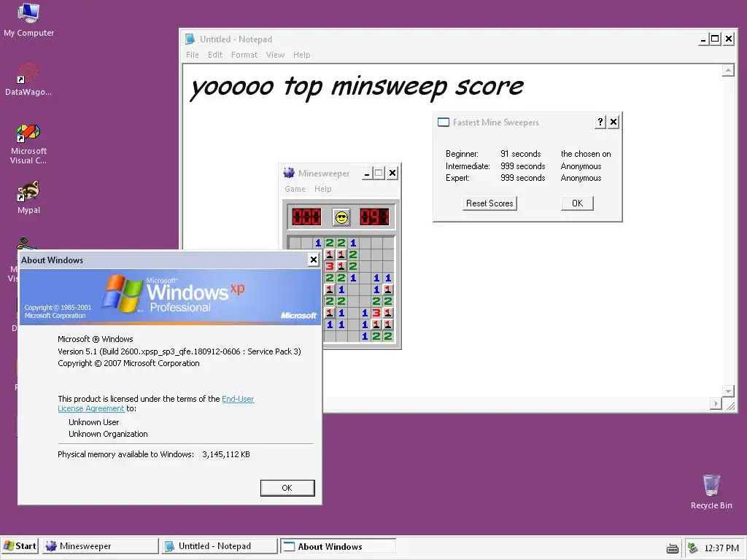The width and height of the screenshot is (747, 560).
Task: Click the Notepad resize grip corner
Action: pos(729,405)
